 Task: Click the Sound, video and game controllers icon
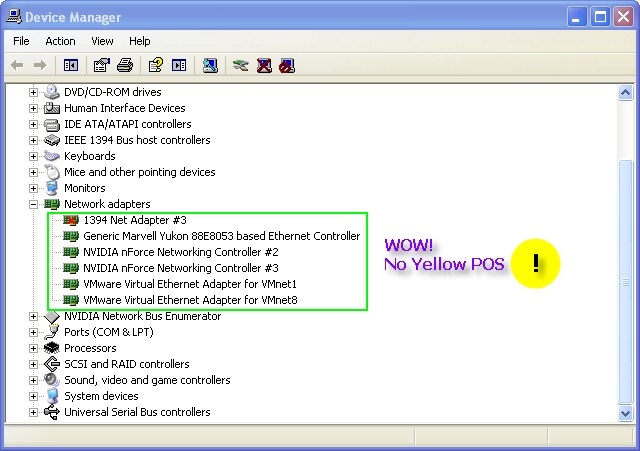click(x=52, y=380)
